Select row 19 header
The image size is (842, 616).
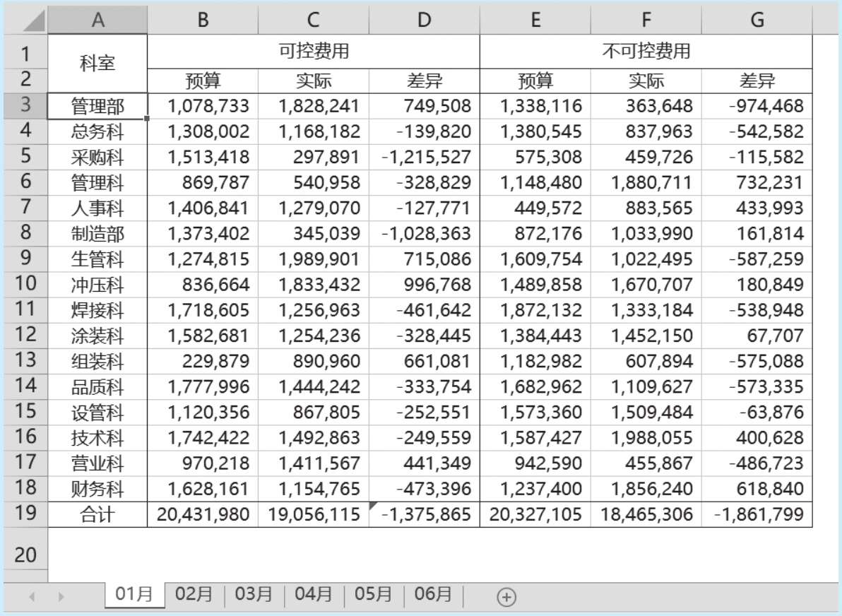(24, 513)
